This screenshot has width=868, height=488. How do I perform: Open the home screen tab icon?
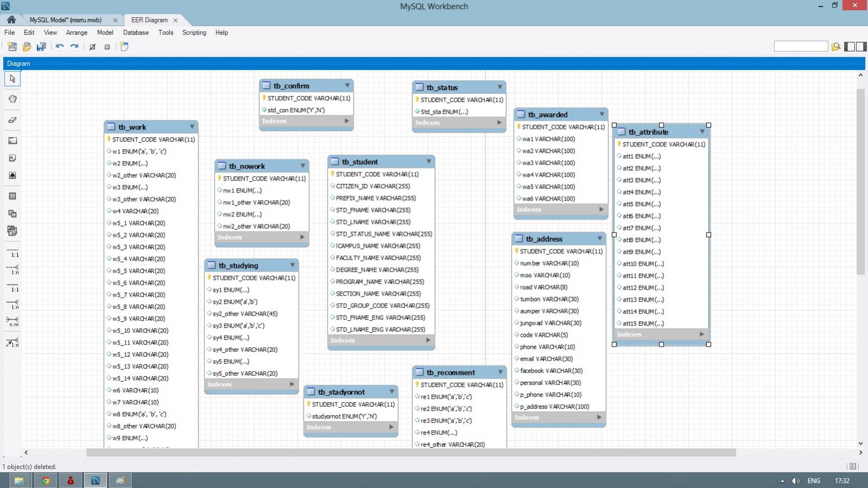tap(11, 20)
